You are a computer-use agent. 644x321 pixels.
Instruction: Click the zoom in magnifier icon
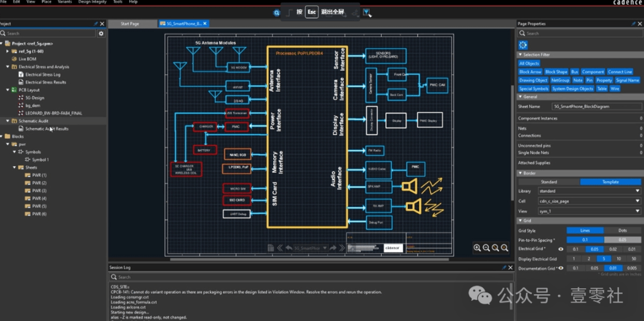click(477, 248)
